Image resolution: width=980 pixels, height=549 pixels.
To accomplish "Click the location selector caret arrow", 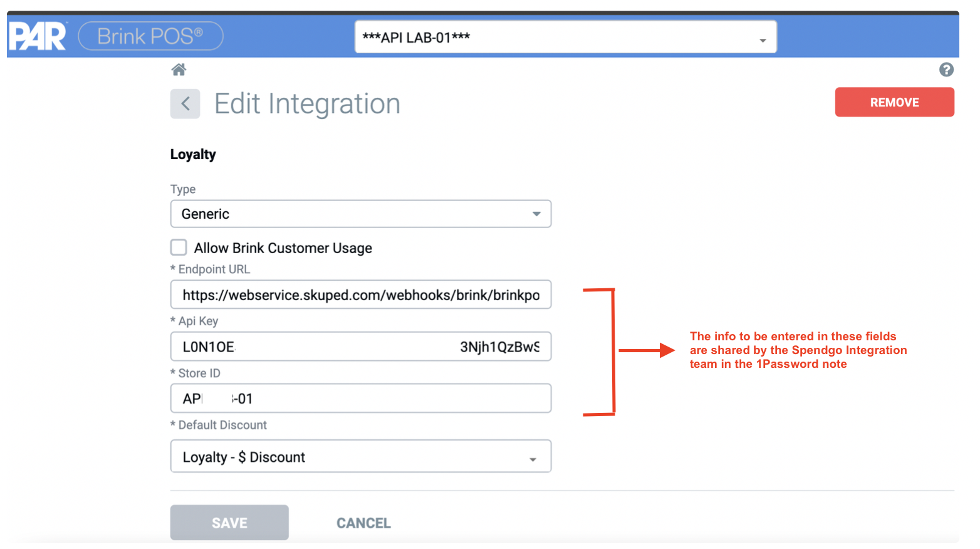I will click(763, 40).
